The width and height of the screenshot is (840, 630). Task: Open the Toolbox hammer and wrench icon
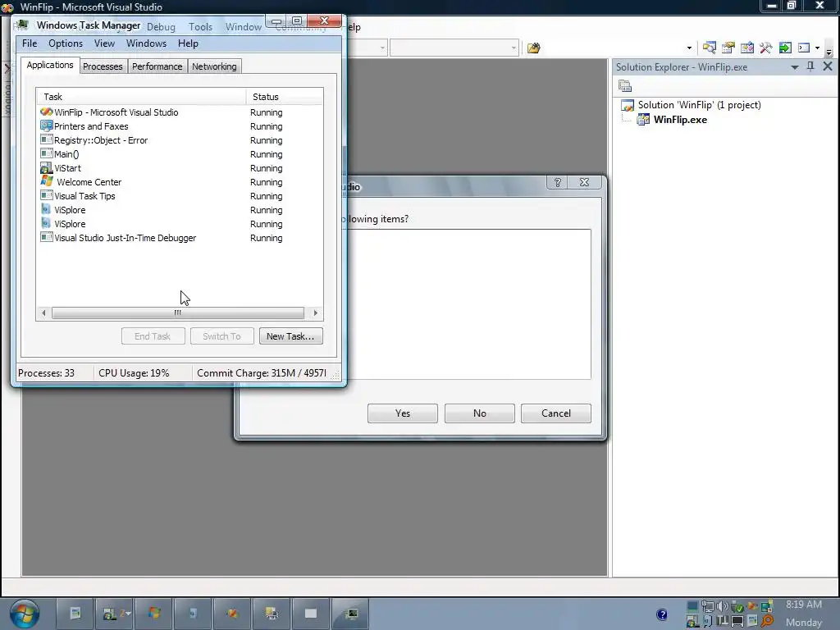[765, 48]
